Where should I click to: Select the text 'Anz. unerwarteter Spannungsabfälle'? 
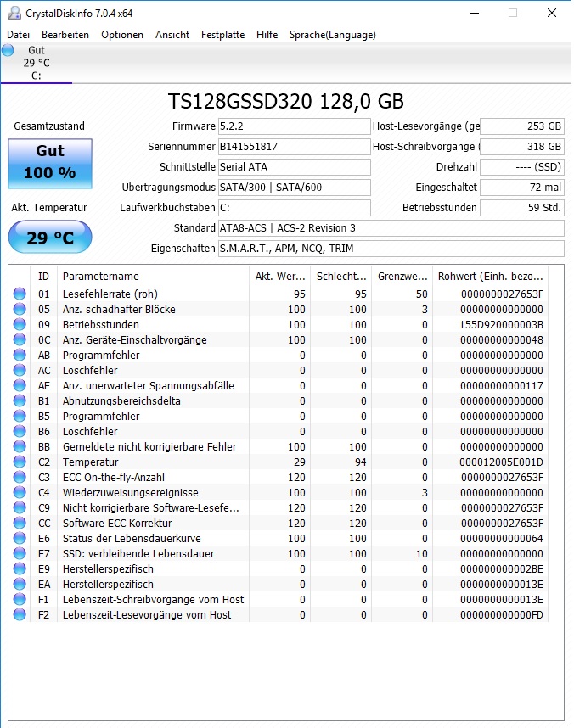coord(149,386)
